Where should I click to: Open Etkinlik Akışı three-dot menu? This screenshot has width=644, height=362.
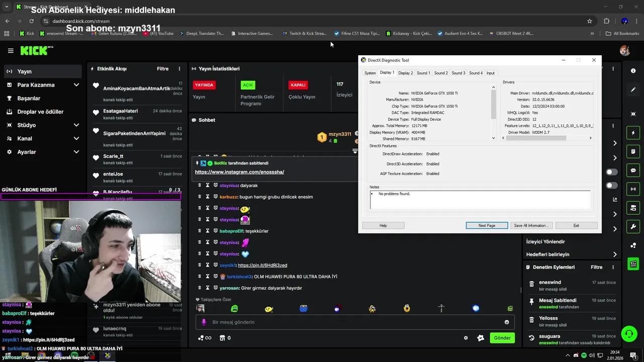179,69
